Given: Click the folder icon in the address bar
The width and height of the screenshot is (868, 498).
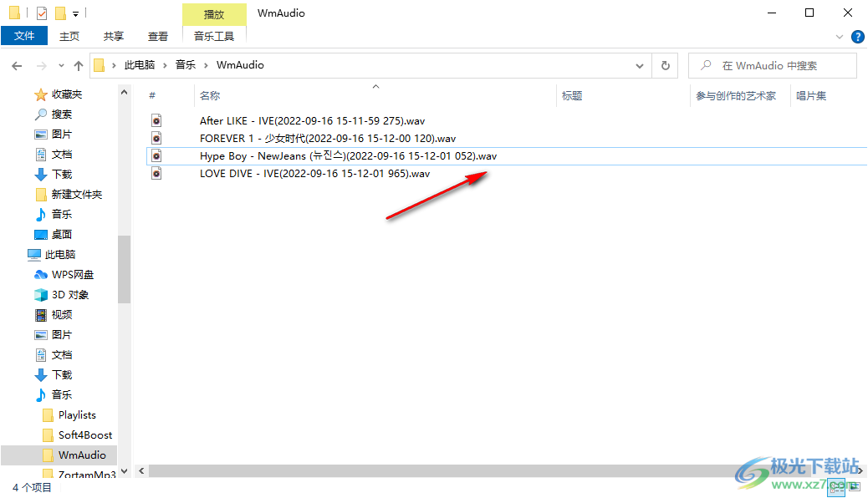Looking at the screenshot, I should pos(99,65).
